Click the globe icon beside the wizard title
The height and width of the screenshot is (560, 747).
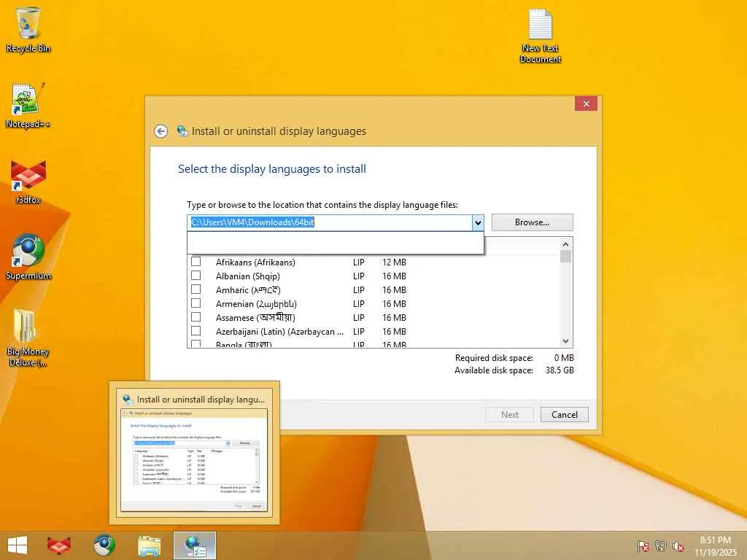point(182,131)
